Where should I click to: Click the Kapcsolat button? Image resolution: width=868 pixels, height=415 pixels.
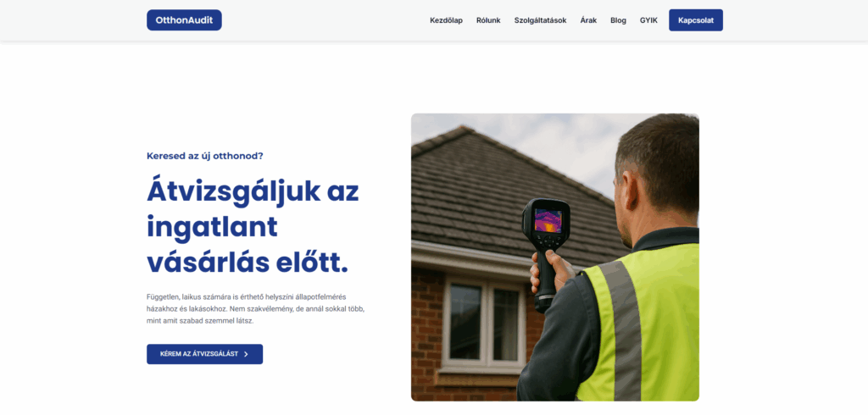coord(696,20)
